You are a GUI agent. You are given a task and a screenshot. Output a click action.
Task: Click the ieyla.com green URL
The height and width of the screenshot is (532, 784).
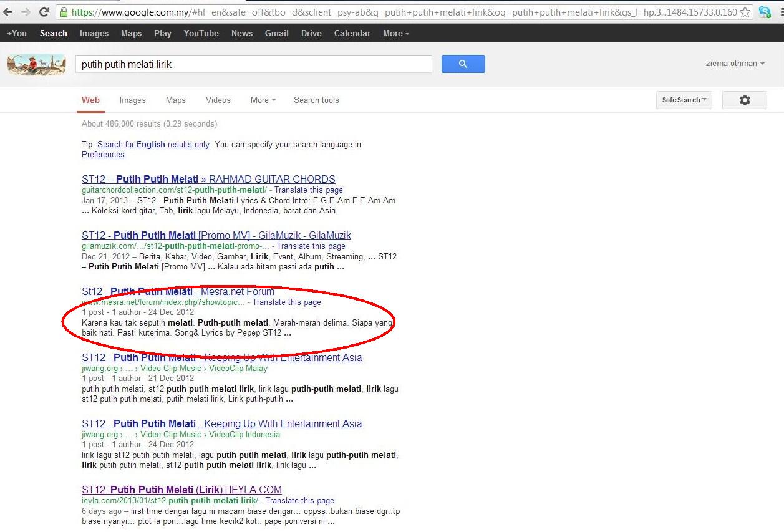tap(170, 500)
